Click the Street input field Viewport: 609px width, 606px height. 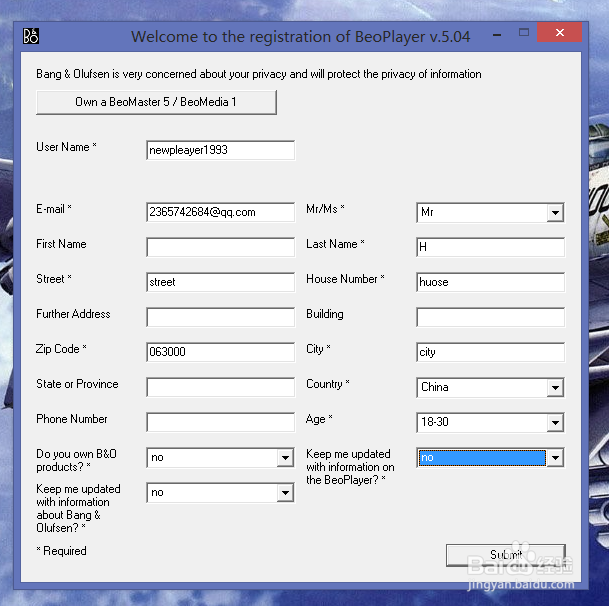tap(221, 282)
